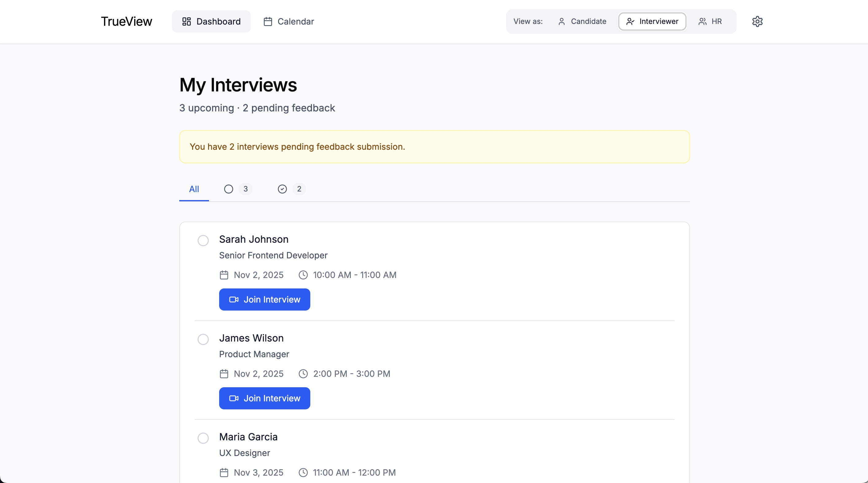Click clock icon beside 2:00 PM time
Image resolution: width=868 pixels, height=483 pixels.
303,374
